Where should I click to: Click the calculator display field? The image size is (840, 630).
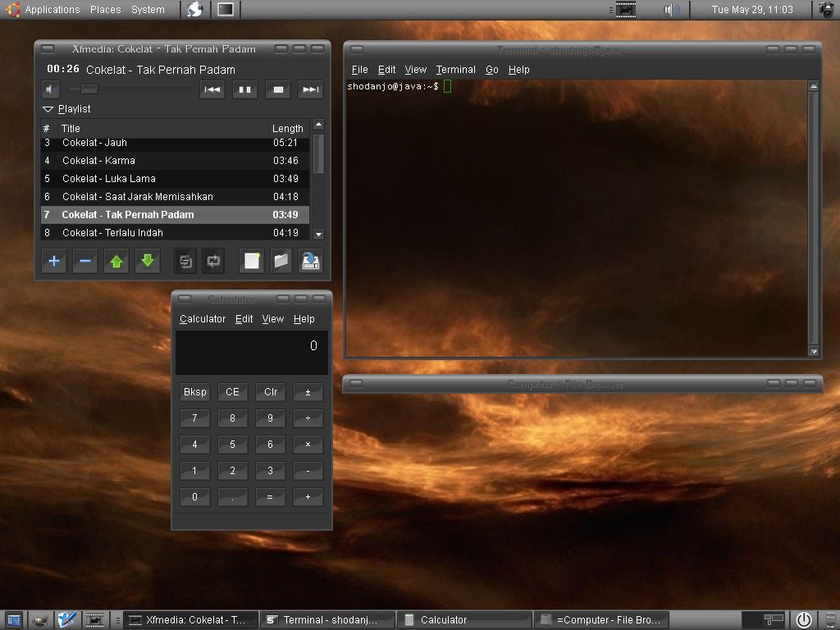pos(252,352)
